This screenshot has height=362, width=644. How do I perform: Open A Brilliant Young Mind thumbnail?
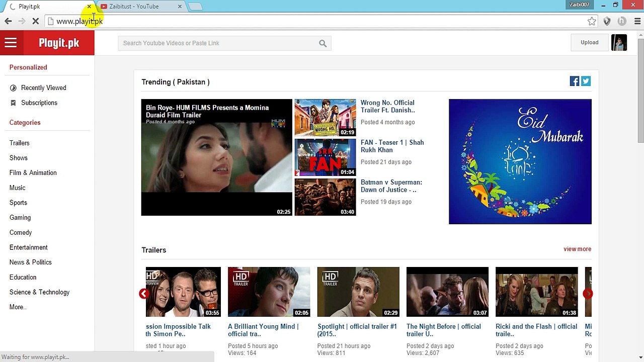[269, 292]
